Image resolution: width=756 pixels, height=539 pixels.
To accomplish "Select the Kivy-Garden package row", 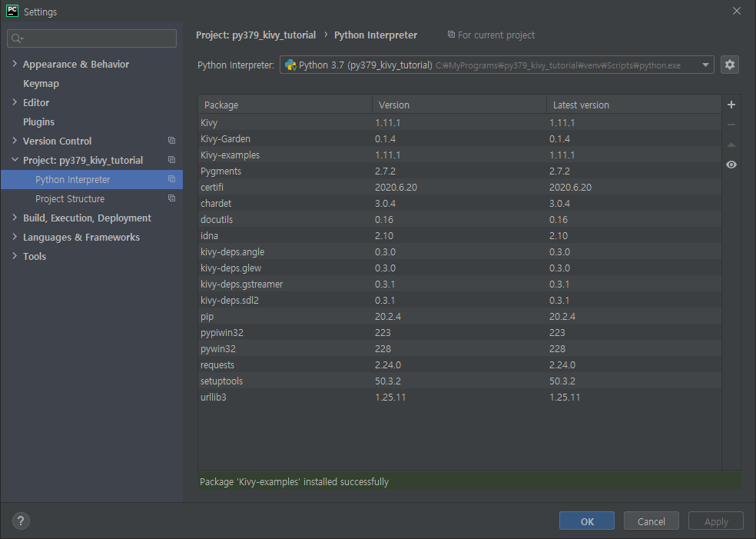I will click(459, 139).
